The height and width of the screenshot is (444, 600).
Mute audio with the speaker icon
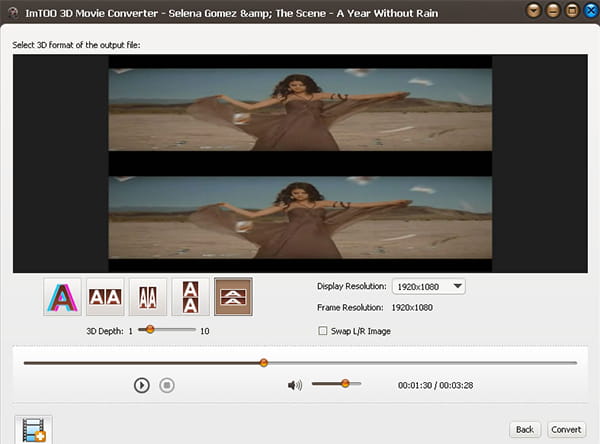click(295, 385)
